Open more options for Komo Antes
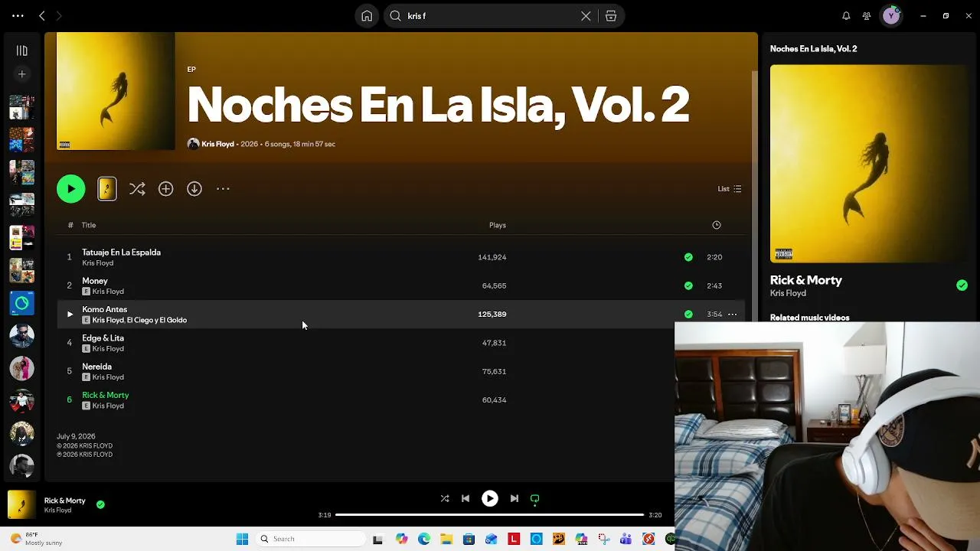Image resolution: width=980 pixels, height=551 pixels. pos(733,314)
